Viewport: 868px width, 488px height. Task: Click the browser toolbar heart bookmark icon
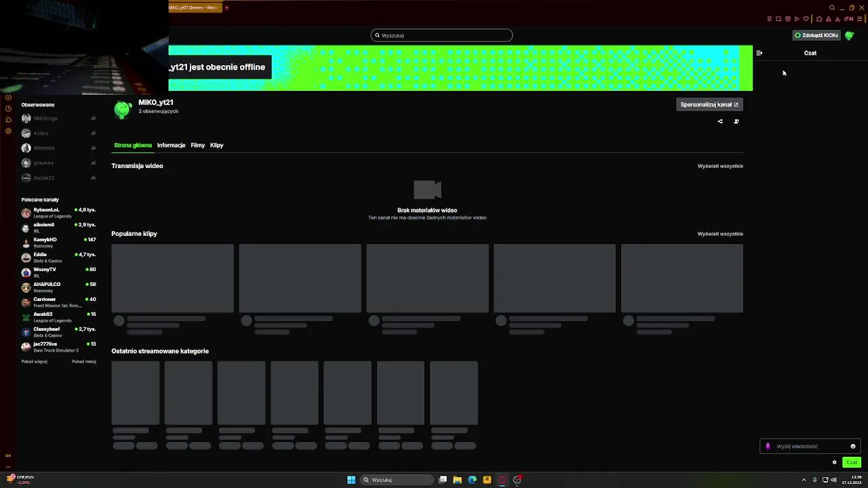tap(806, 18)
